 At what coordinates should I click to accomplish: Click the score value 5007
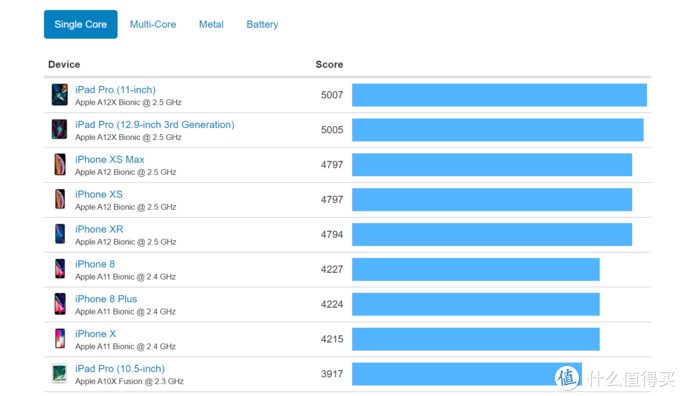(332, 95)
